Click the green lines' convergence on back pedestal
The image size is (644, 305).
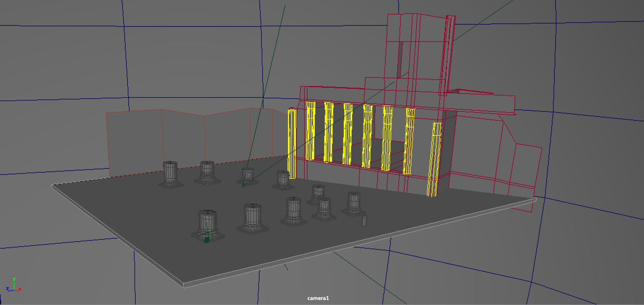(x=244, y=185)
